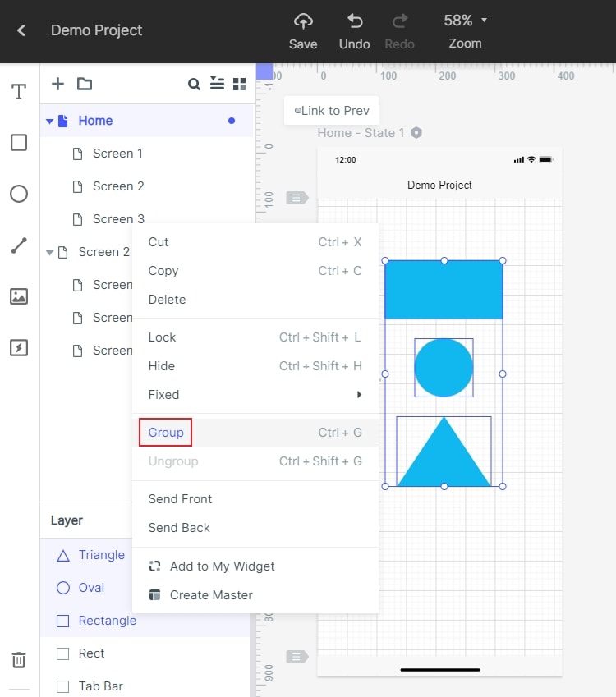
Task: Choose Copy from the context menu
Action: pos(255,271)
